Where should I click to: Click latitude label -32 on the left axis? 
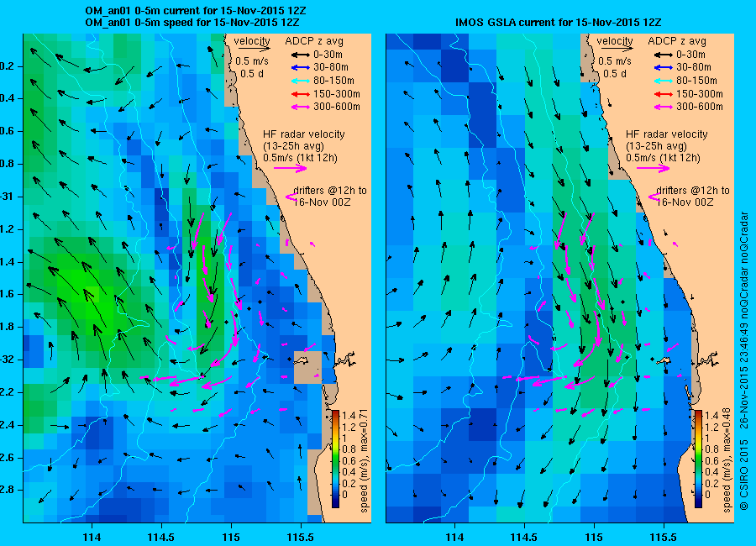click(7, 360)
